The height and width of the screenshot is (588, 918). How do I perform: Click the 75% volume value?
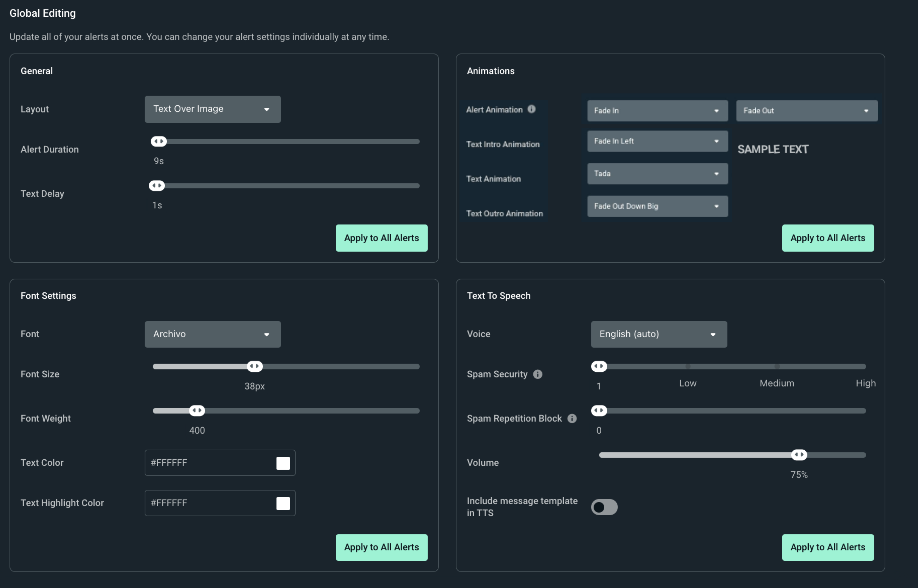799,475
